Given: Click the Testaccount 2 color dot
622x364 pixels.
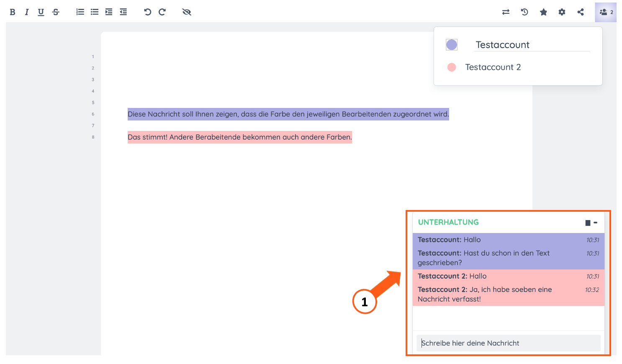Looking at the screenshot, I should pos(452,67).
